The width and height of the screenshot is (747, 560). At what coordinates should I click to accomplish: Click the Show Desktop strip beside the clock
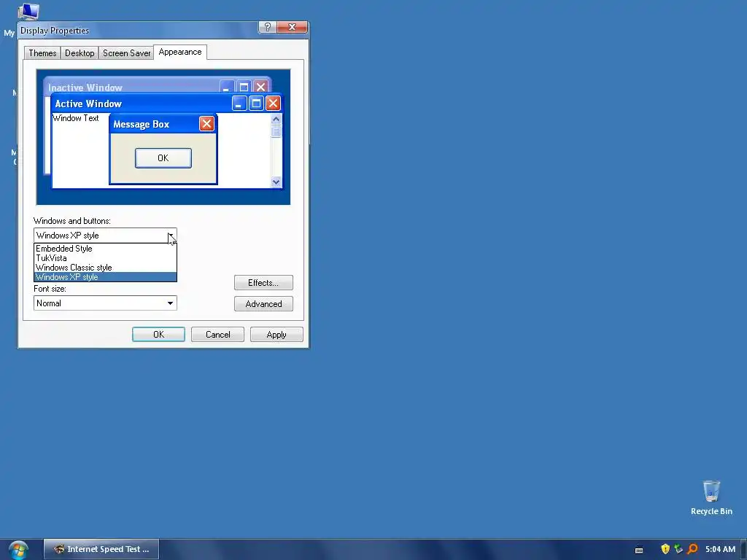(x=743, y=549)
